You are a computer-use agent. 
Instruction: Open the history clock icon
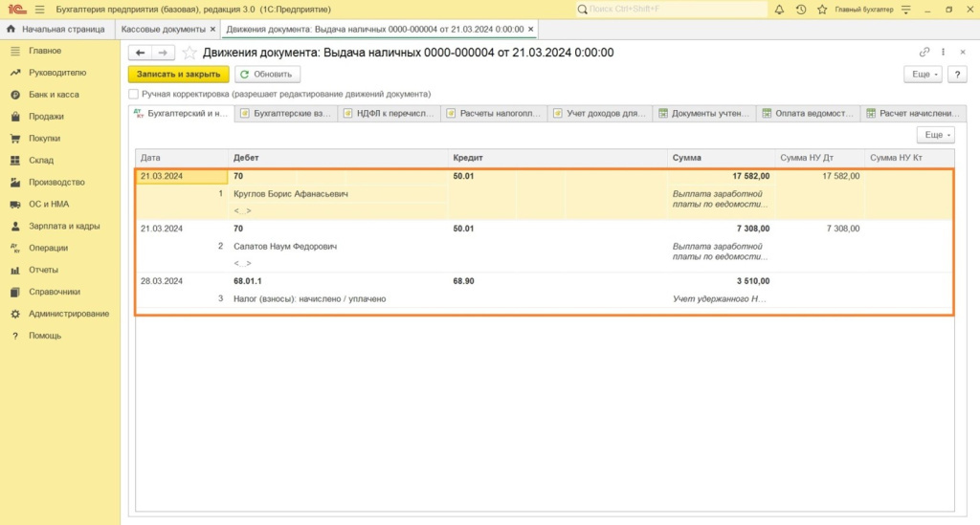pyautogui.click(x=800, y=9)
